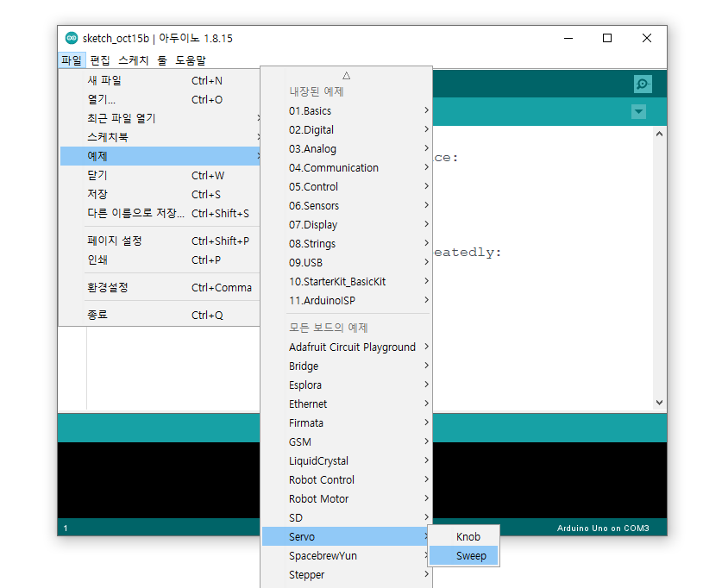Expand 스케치북 submenu
703x588 pixels.
160,137
